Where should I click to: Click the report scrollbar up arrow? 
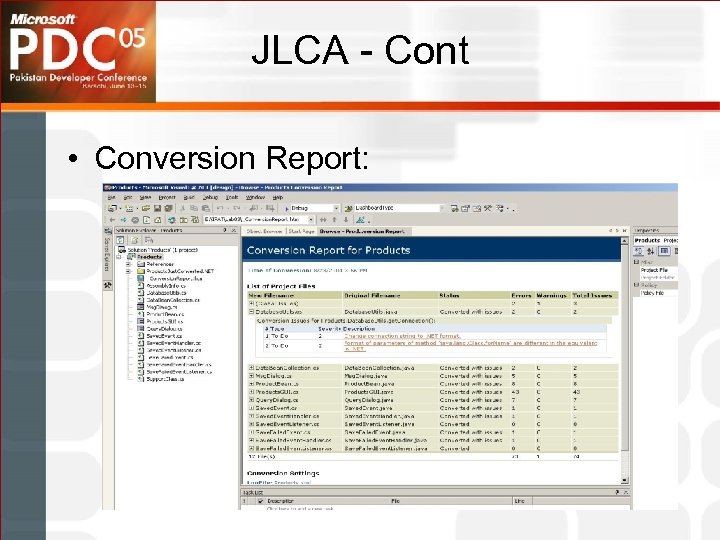click(x=624, y=241)
